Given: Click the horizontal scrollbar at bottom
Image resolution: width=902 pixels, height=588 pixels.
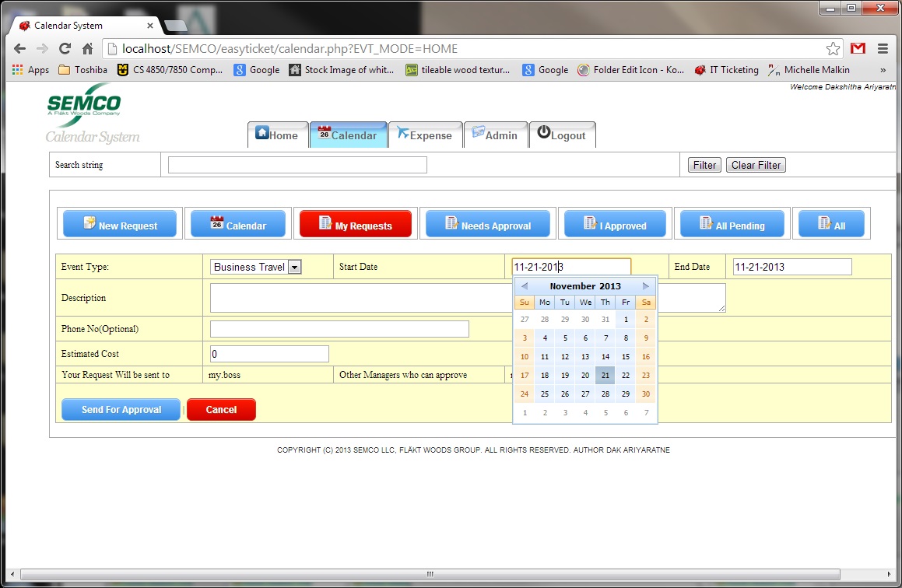Looking at the screenshot, I should [x=428, y=574].
